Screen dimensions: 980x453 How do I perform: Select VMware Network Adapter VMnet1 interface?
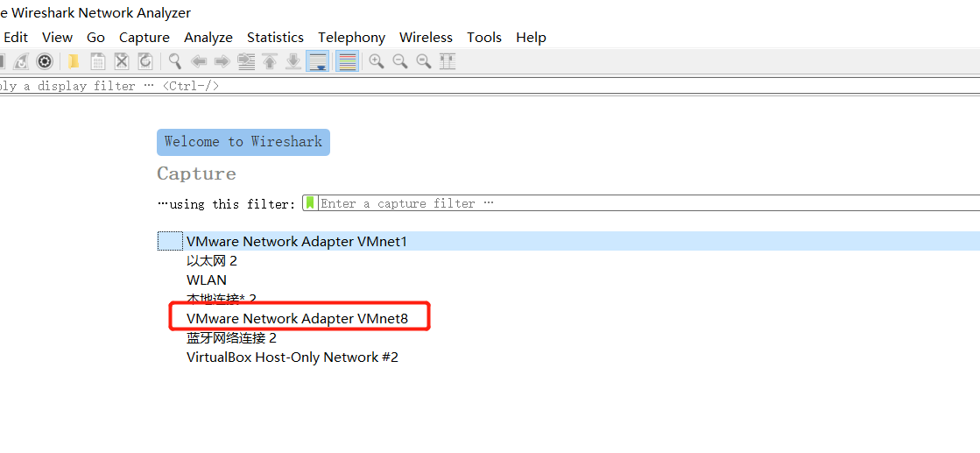pos(568,241)
